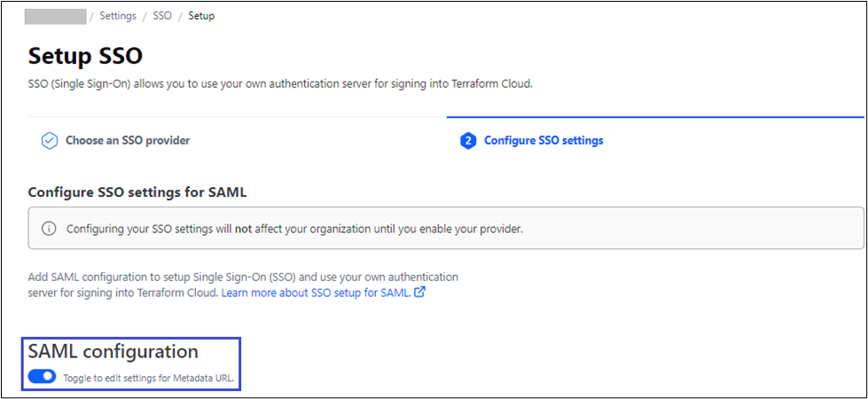This screenshot has width=868, height=399.
Task: Click the Setup SSO page heading
Action: tap(85, 56)
